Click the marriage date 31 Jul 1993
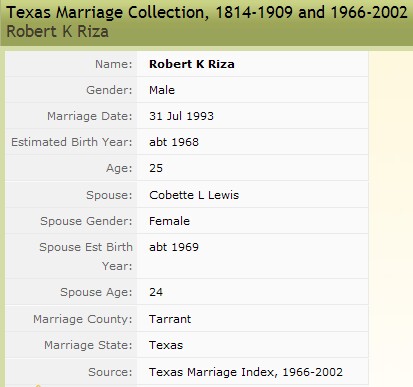413x387 pixels. 181,116
